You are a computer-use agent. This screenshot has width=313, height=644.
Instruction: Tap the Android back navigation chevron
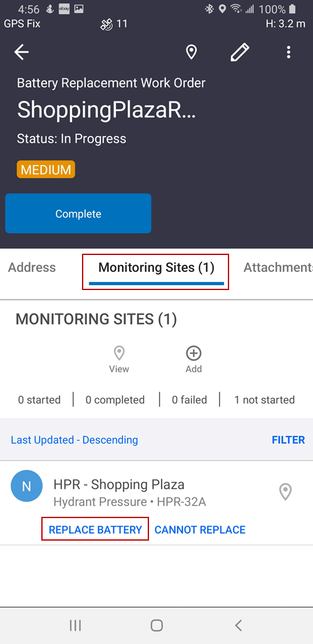point(238,625)
